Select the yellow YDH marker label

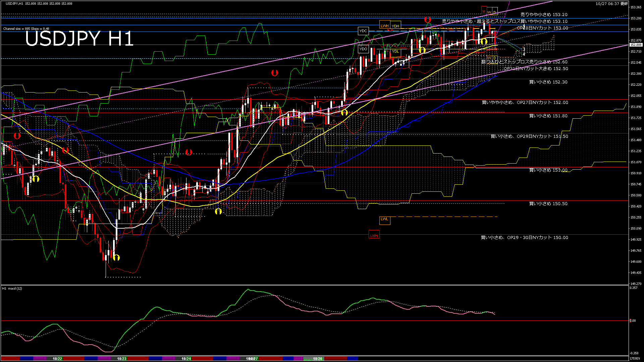tap(395, 26)
